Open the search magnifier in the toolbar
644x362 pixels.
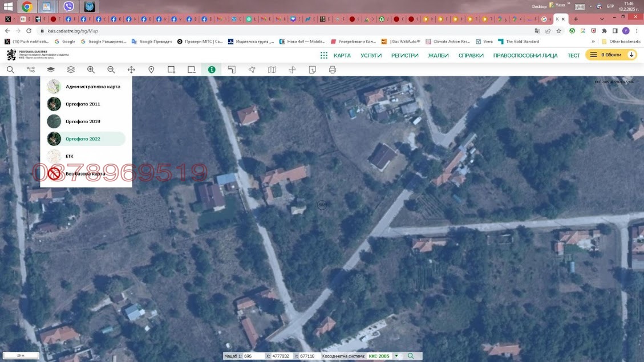10,69
